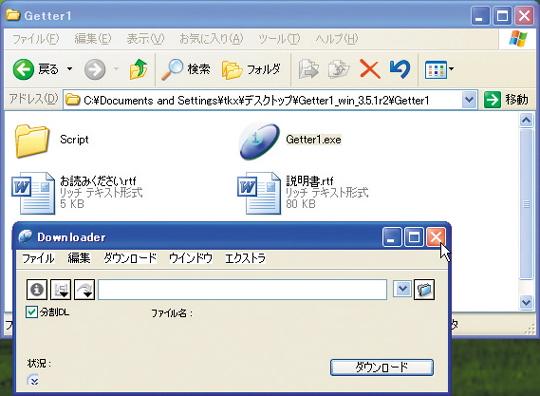Maximize the Downloader window
Viewport: 540px width, 396px height.
coord(414,237)
